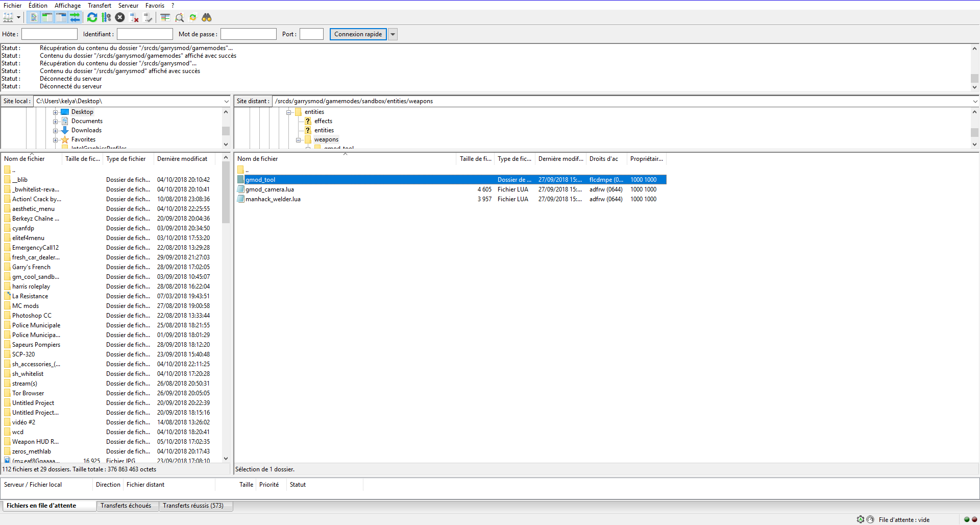Select the effects folder in remote tree
Image resolution: width=980 pixels, height=525 pixels.
(x=323, y=121)
